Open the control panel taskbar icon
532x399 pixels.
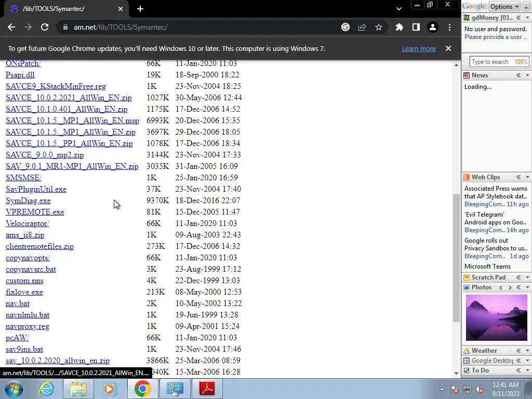click(175, 389)
